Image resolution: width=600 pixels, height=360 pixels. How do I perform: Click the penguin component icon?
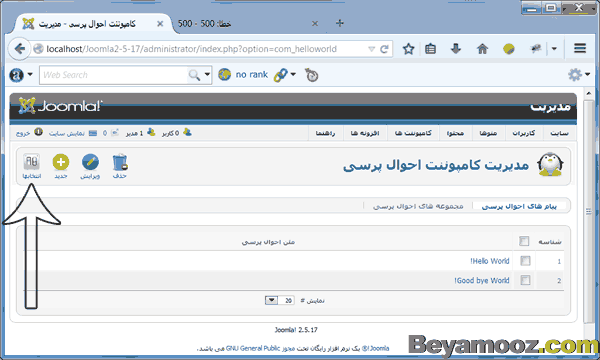click(x=550, y=165)
